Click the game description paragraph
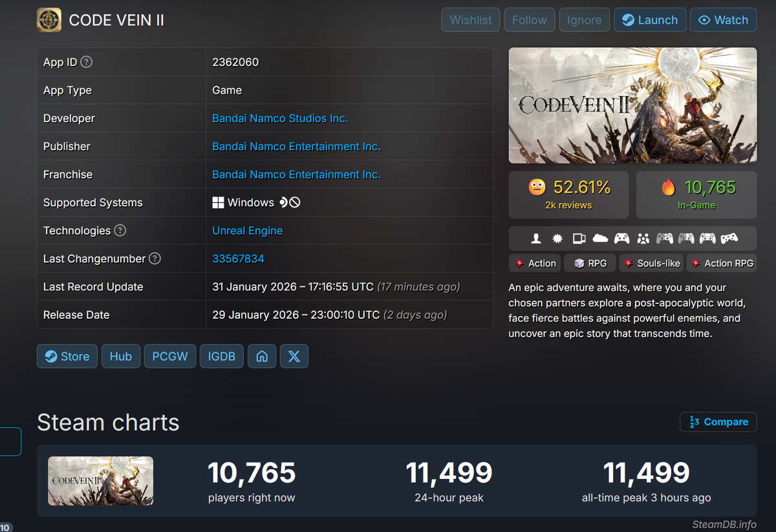Screen dimensions: 776x532 tap(627, 311)
